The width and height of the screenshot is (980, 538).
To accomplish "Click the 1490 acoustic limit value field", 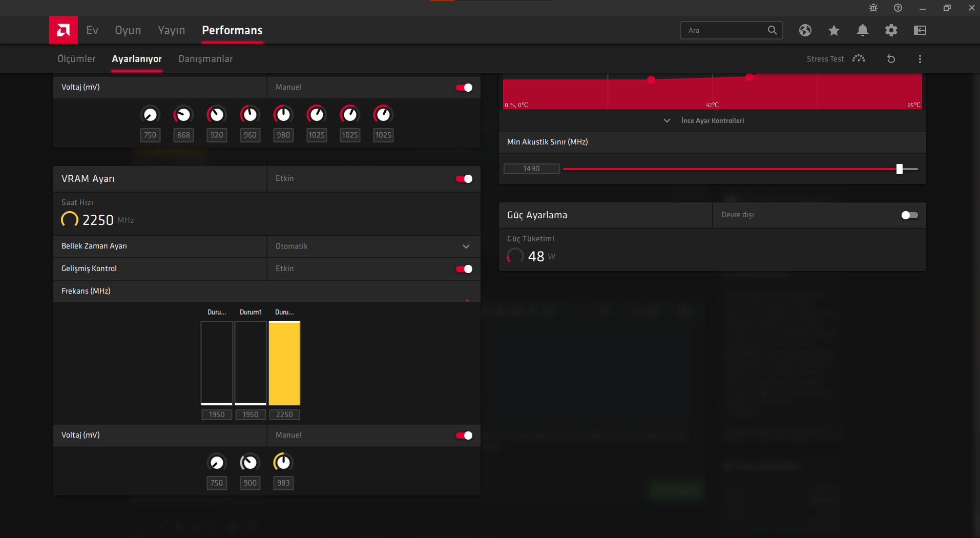I will coord(532,169).
